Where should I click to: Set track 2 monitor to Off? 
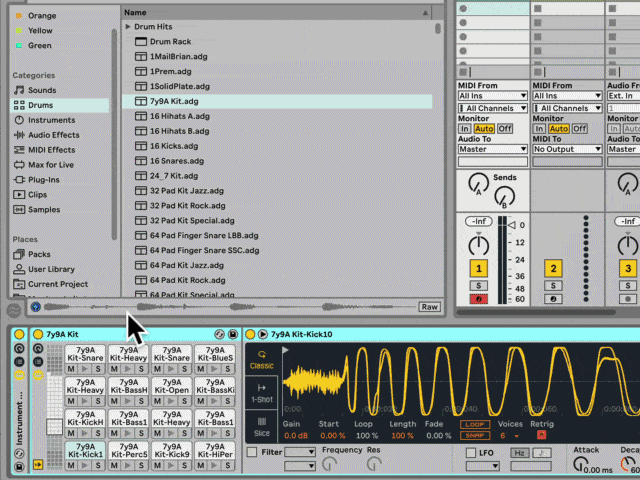pos(579,129)
